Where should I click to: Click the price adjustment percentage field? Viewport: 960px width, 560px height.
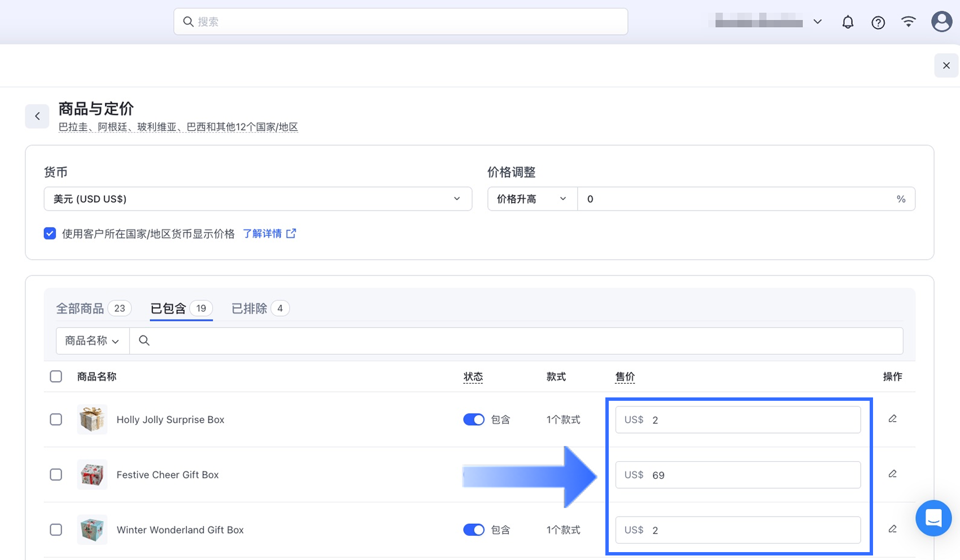746,199
